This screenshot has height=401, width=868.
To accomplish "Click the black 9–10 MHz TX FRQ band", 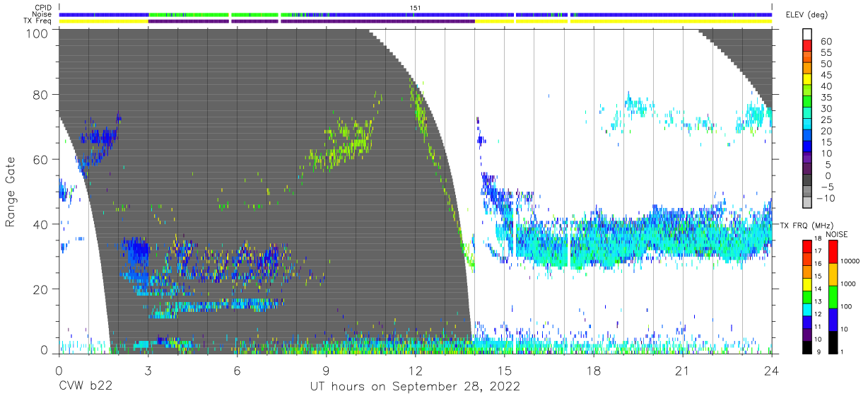I will pos(808,346).
